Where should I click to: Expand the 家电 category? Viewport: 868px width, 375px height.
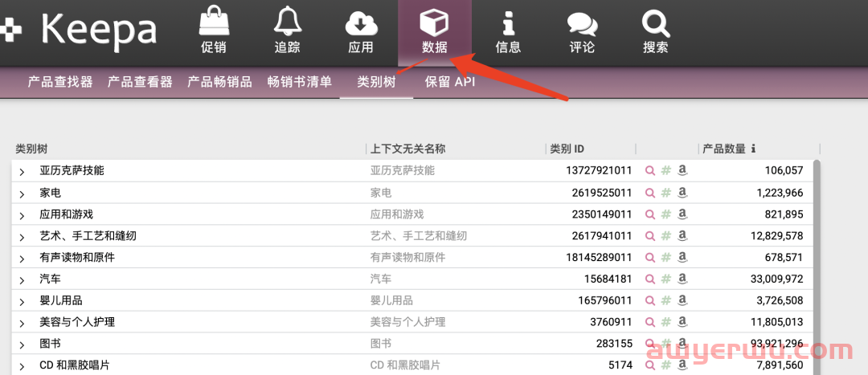pyautogui.click(x=22, y=194)
